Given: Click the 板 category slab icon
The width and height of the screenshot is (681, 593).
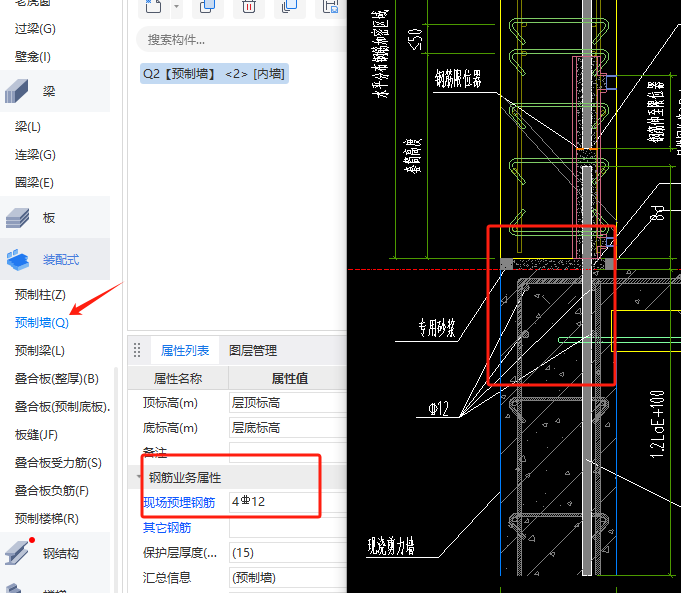Looking at the screenshot, I should (x=17, y=217).
